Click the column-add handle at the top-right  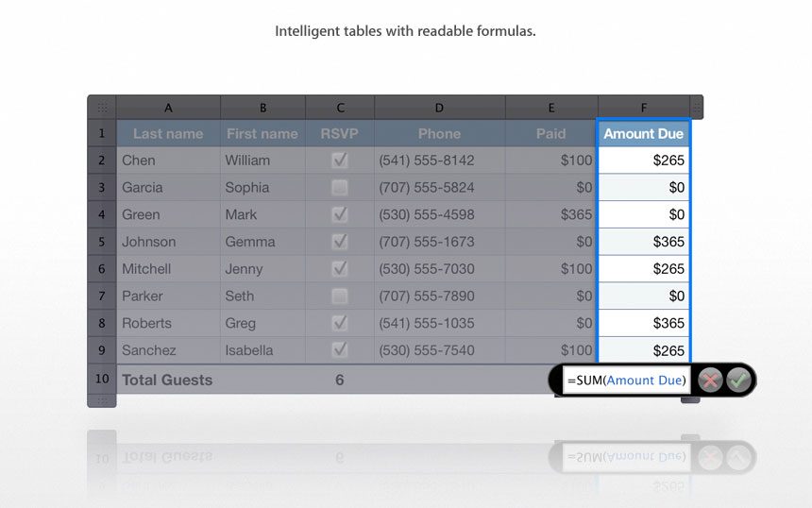click(697, 108)
